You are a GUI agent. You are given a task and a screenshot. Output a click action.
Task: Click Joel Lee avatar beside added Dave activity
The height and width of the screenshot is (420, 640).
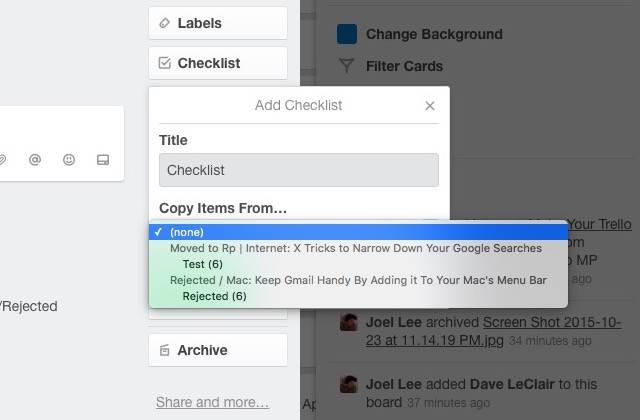[349, 384]
